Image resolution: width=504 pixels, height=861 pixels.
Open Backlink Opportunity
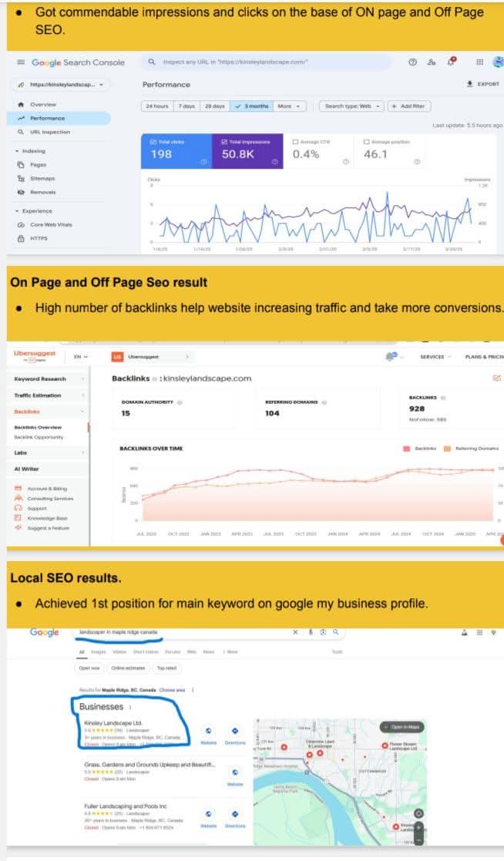tap(39, 437)
